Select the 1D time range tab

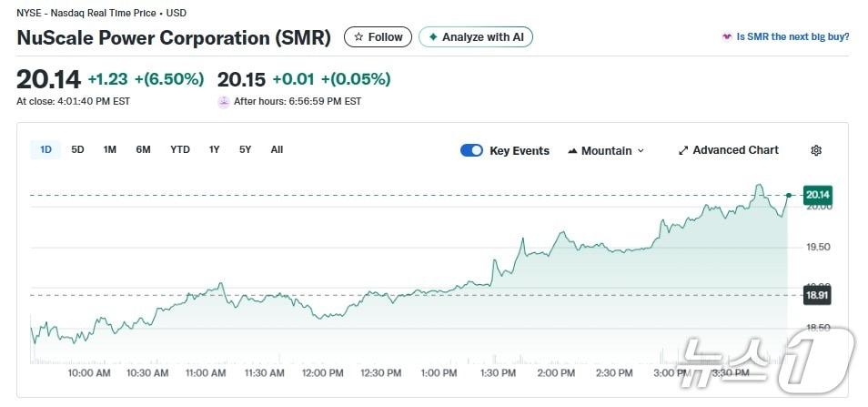[x=45, y=149]
